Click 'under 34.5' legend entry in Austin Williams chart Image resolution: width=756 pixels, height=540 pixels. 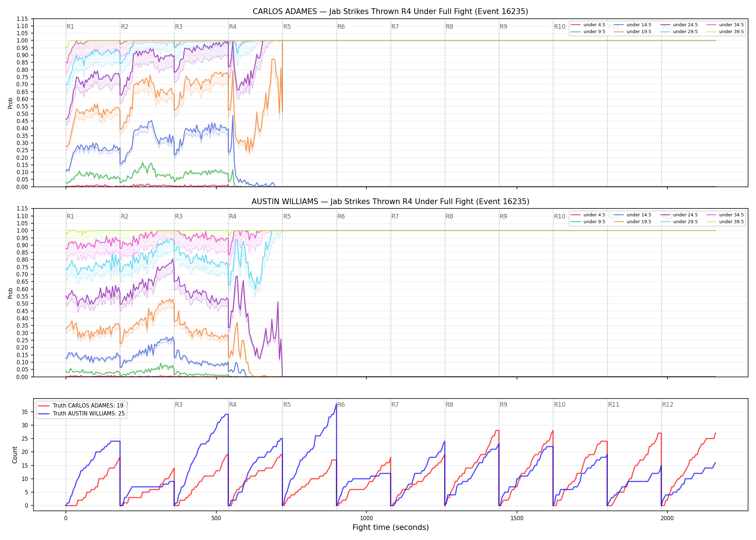(725, 215)
